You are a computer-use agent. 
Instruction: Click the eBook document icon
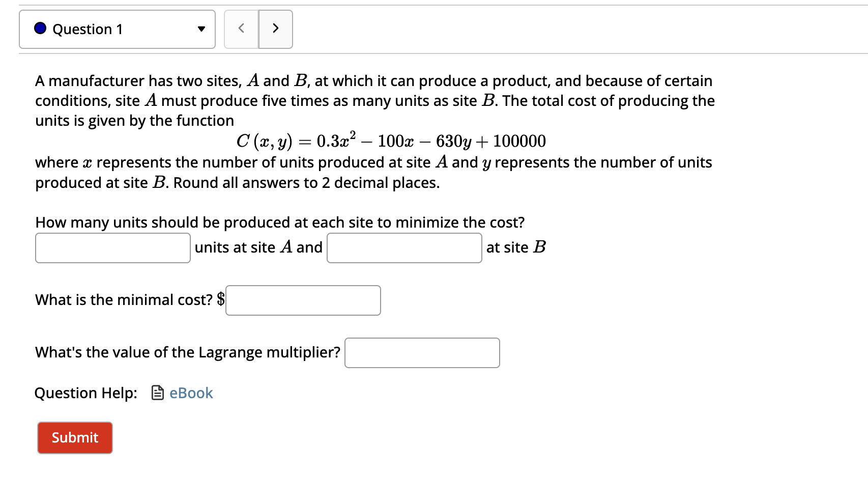[158, 393]
